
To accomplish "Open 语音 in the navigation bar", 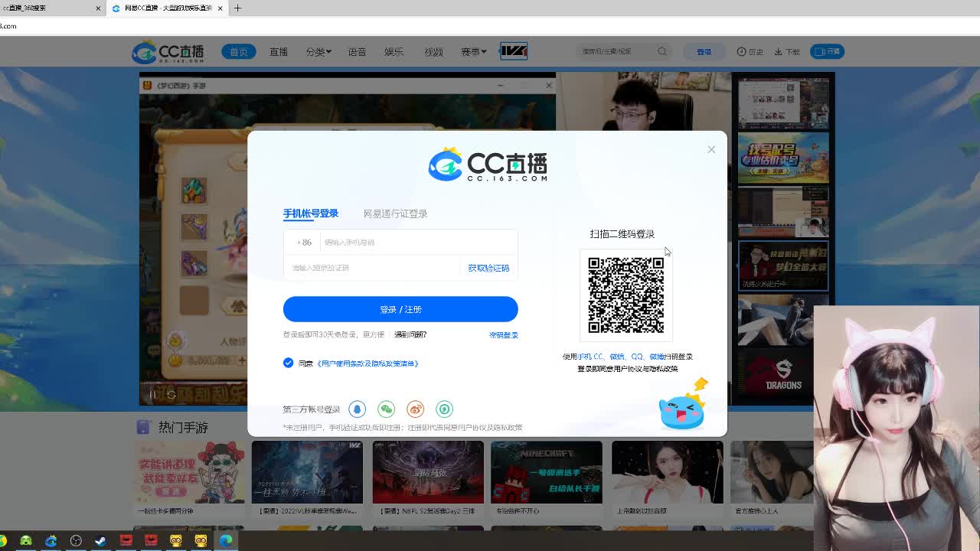I will (x=357, y=52).
